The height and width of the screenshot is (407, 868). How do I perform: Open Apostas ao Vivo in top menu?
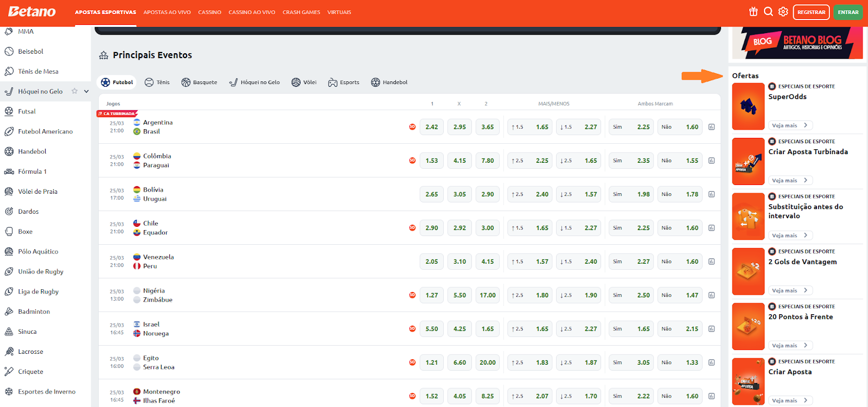(167, 12)
